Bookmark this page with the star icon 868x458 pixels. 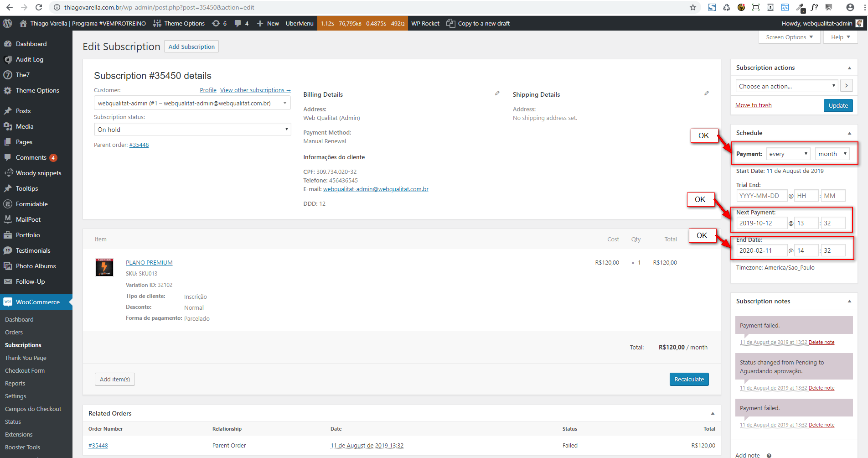tap(693, 7)
